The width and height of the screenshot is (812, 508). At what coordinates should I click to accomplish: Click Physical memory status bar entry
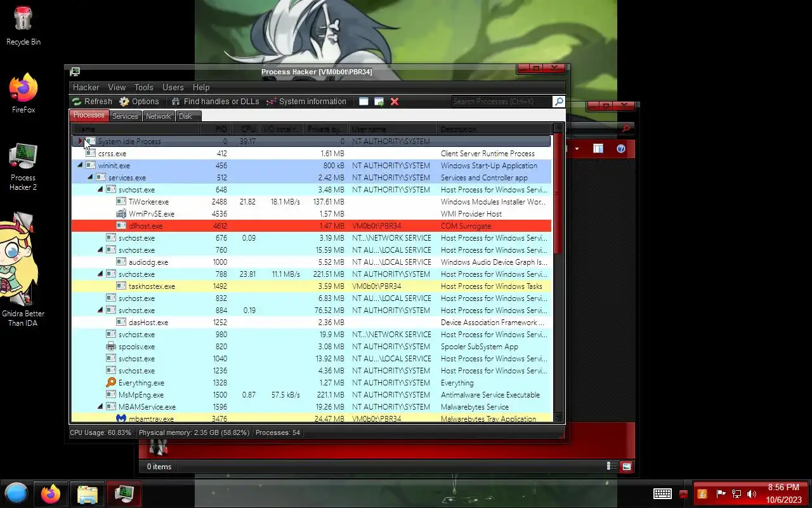coord(193,432)
